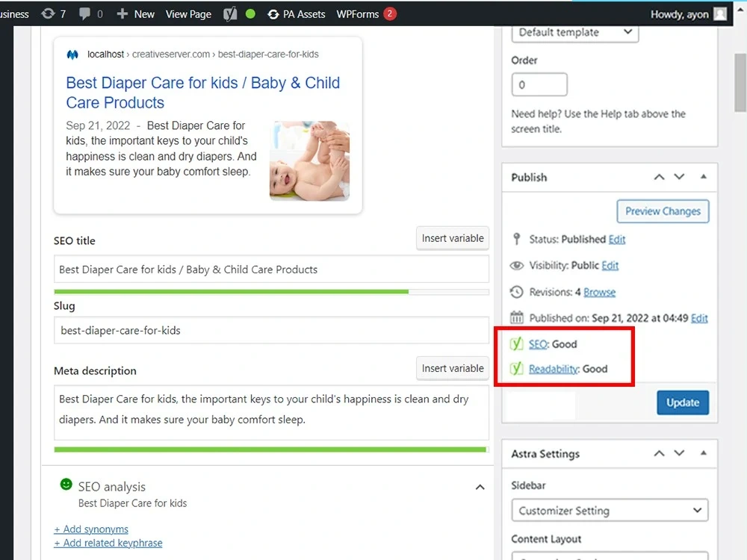This screenshot has height=560, width=747.
Task: Click the Preview Changes button
Action: pyautogui.click(x=663, y=211)
